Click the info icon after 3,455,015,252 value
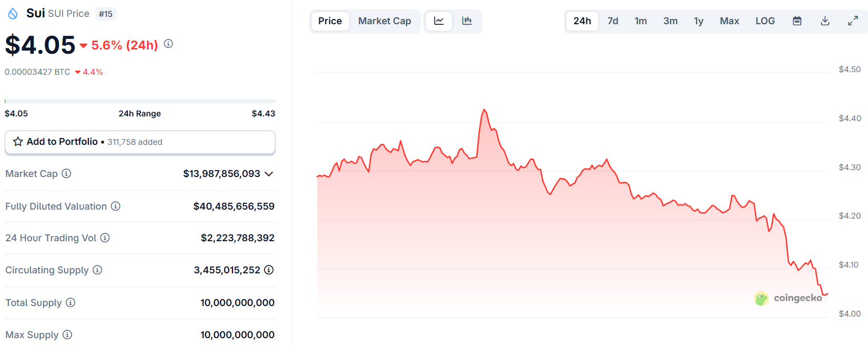 pyautogui.click(x=269, y=270)
